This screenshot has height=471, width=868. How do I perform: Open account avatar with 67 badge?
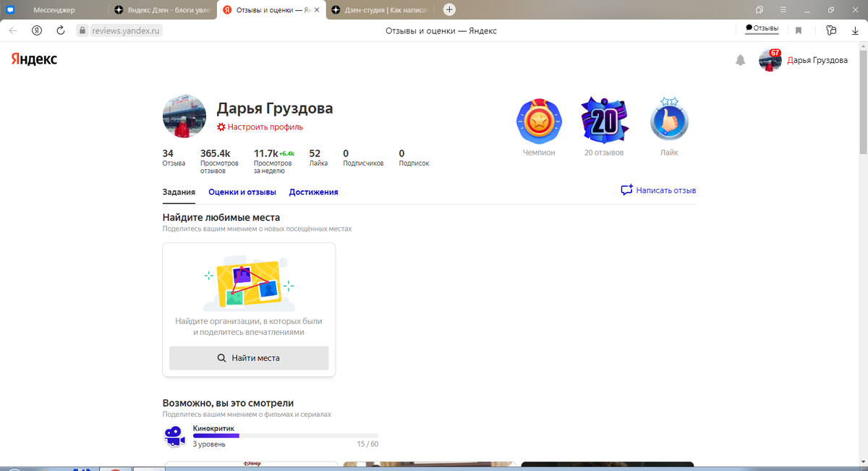point(770,60)
